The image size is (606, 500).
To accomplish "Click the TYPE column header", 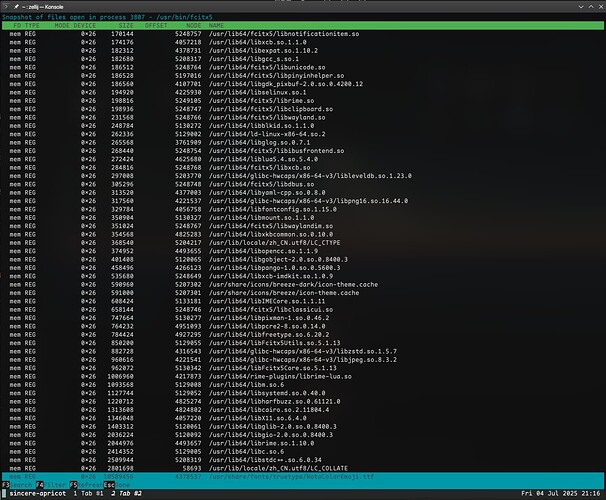I will point(32,26).
